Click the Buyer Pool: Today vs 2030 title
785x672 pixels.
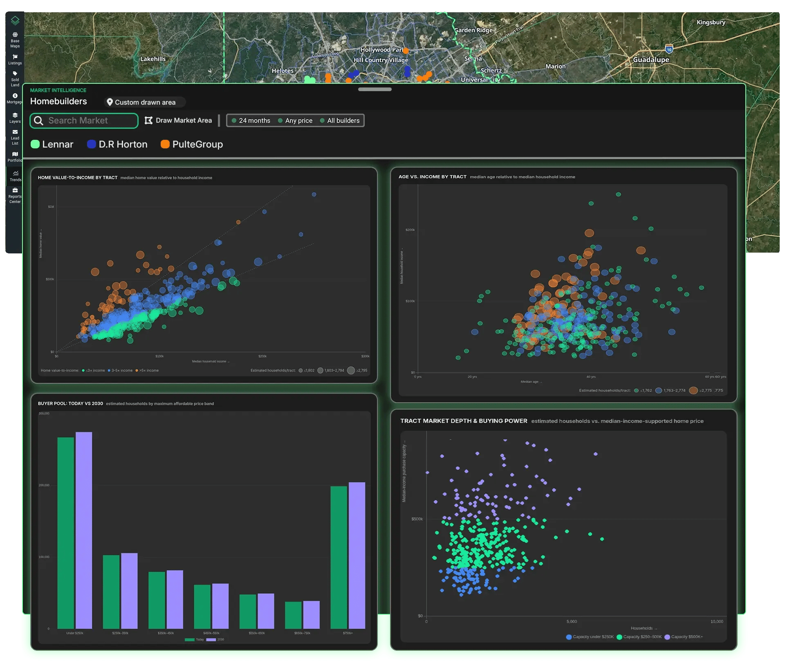[70, 403]
